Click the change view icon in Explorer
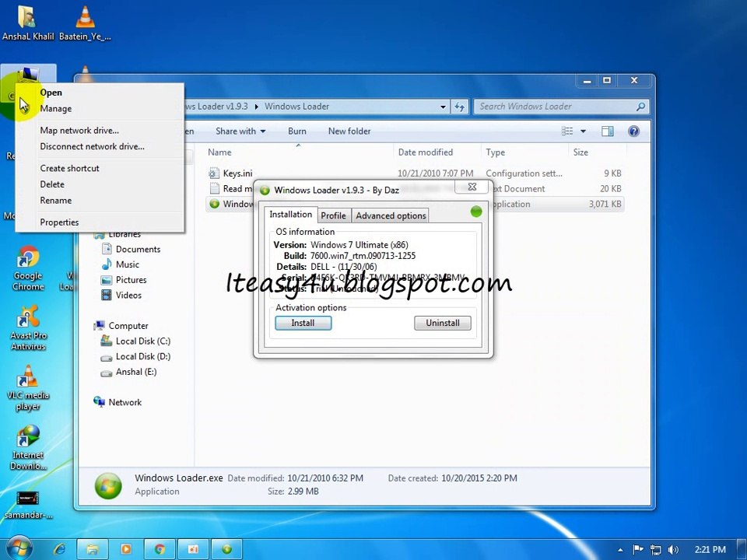This screenshot has height=560, width=747. point(567,131)
